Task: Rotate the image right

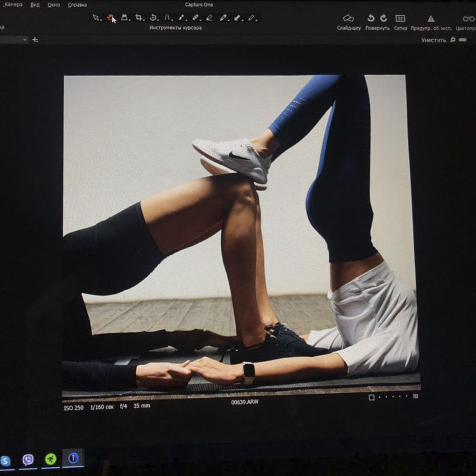Action: [384, 18]
